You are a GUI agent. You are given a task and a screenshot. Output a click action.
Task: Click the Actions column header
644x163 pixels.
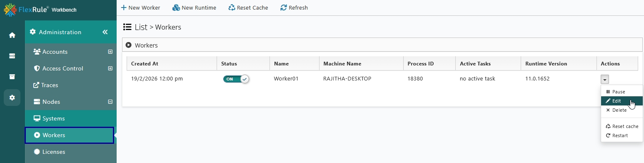coord(617,64)
